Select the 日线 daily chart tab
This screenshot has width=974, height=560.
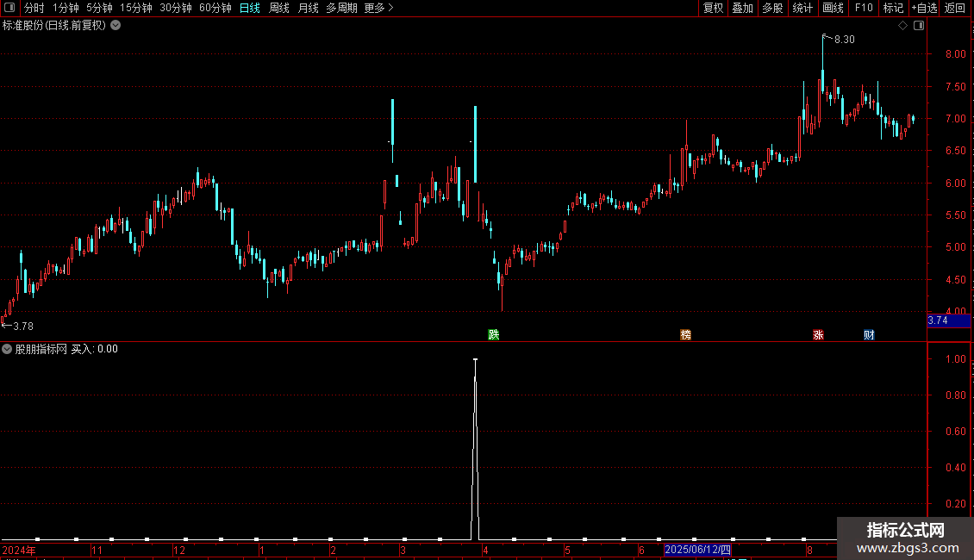point(250,8)
